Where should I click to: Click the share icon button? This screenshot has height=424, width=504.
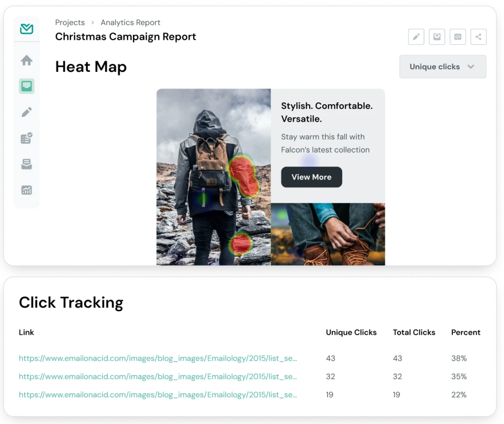coord(478,37)
